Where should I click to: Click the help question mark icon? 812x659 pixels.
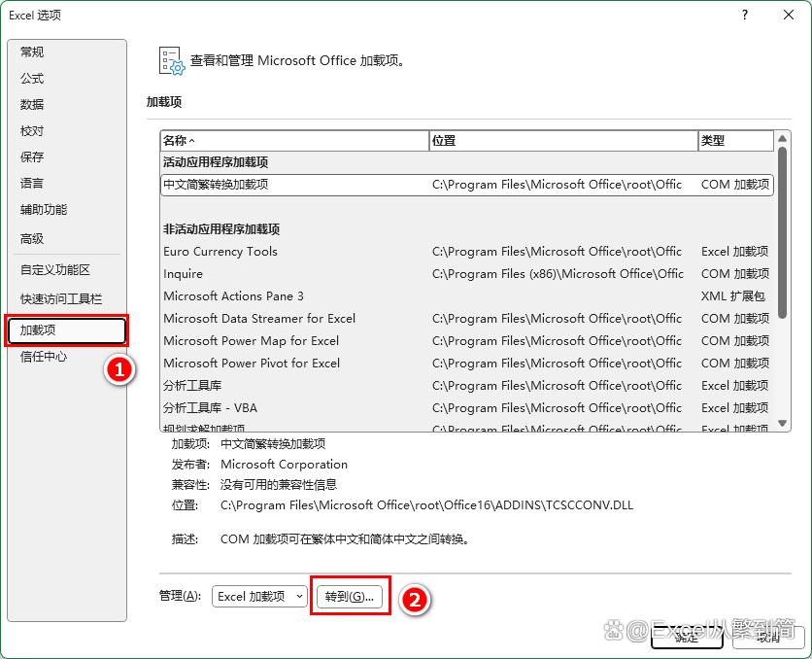click(745, 15)
